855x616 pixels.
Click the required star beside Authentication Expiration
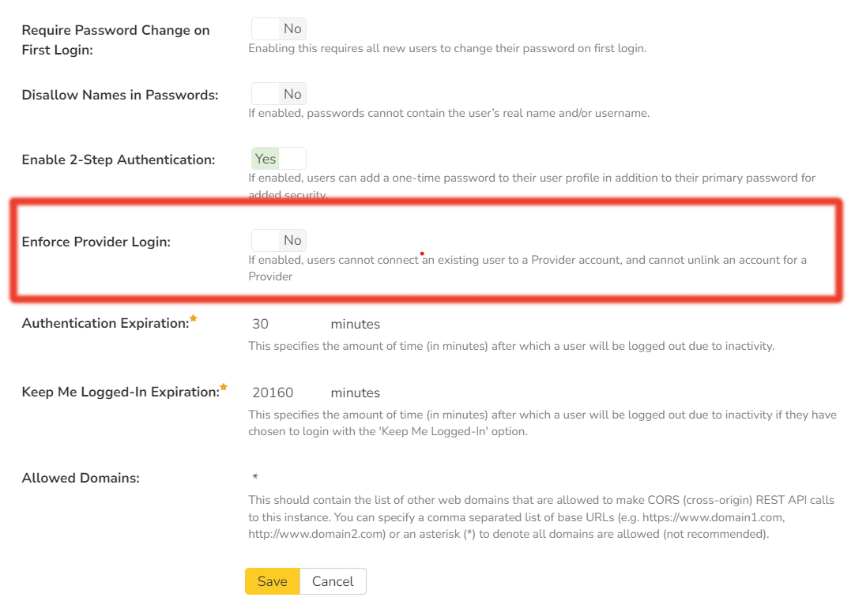[194, 319]
